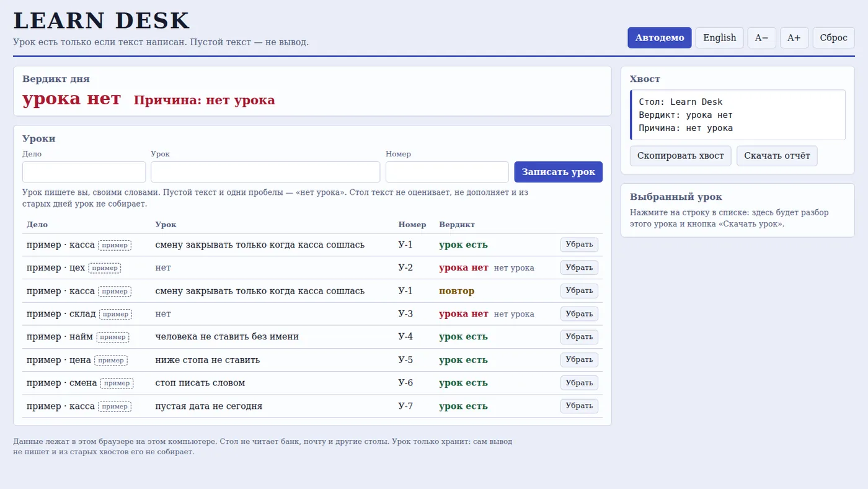Click the number cell У-2
868x489 pixels.
[405, 267]
